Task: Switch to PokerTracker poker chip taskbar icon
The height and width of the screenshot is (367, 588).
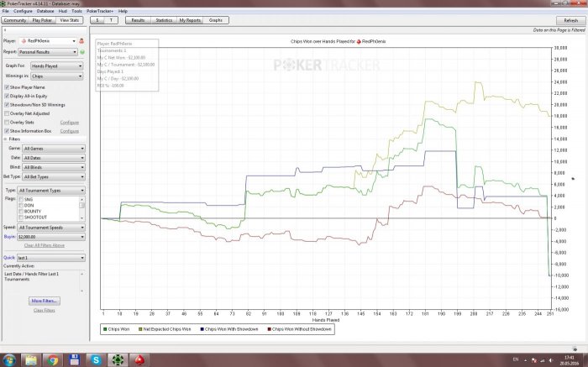Action: [118, 360]
